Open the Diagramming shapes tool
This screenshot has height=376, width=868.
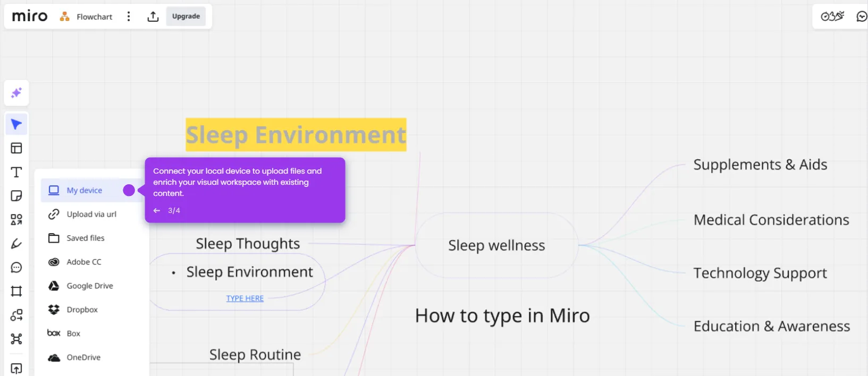(16, 315)
